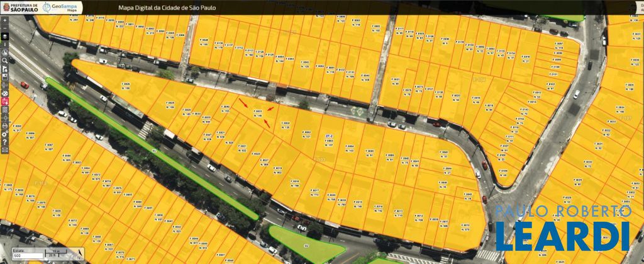Click the zoom out minus button
Image resolution: width=644 pixels, height=264 pixels.
click(4, 29)
